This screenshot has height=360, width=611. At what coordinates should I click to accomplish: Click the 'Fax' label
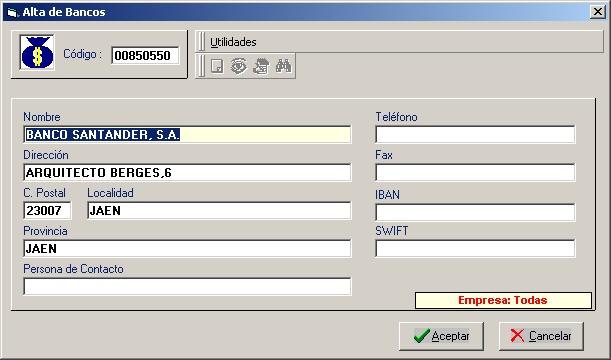tap(384, 155)
